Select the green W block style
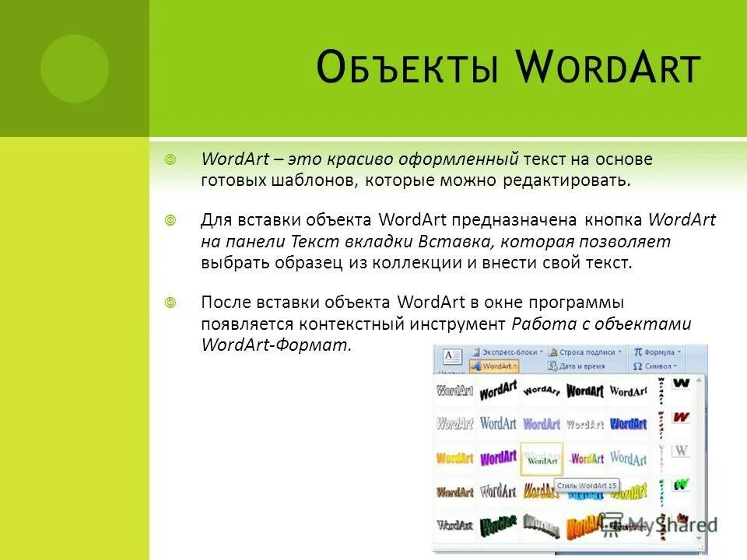 pyautogui.click(x=682, y=485)
